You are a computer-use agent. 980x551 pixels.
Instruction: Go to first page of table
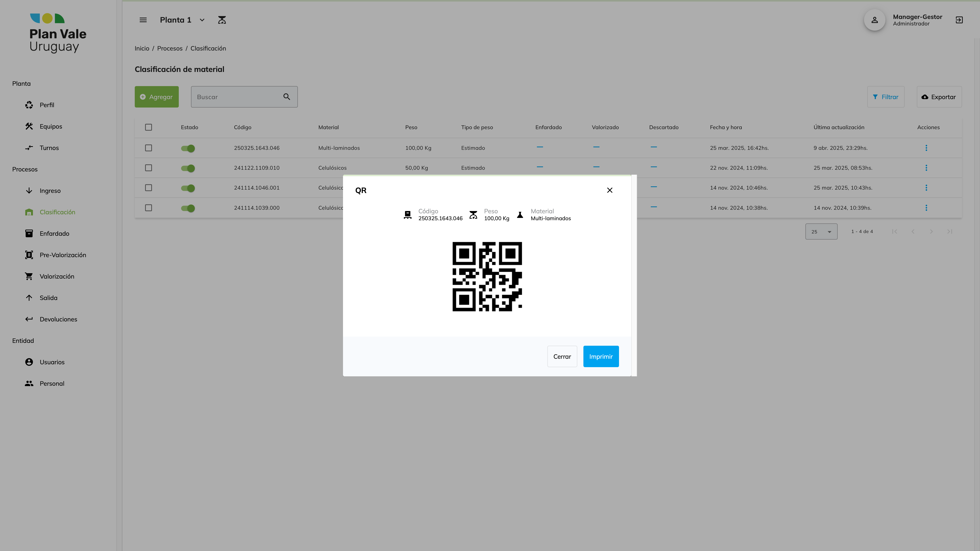click(894, 231)
